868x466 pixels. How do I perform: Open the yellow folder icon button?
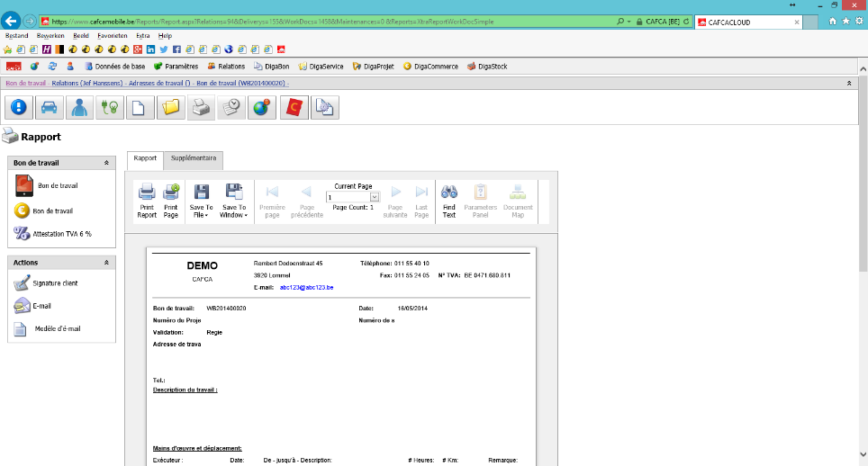170,107
